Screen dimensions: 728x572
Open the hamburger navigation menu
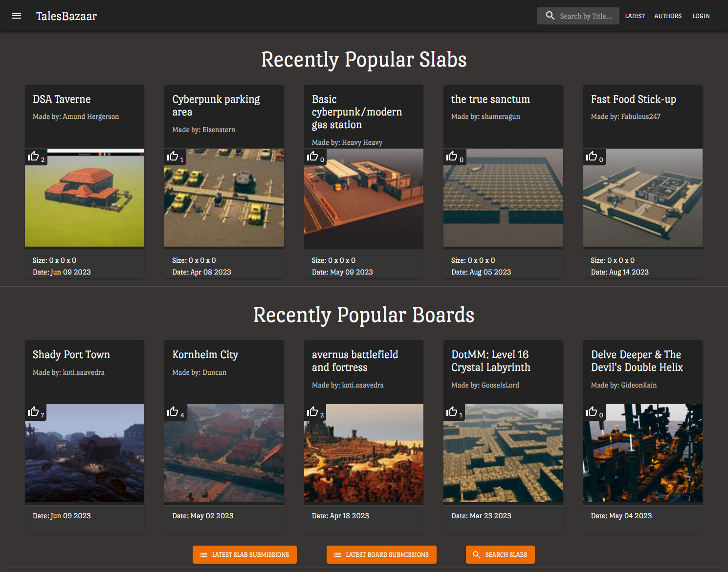pyautogui.click(x=17, y=16)
